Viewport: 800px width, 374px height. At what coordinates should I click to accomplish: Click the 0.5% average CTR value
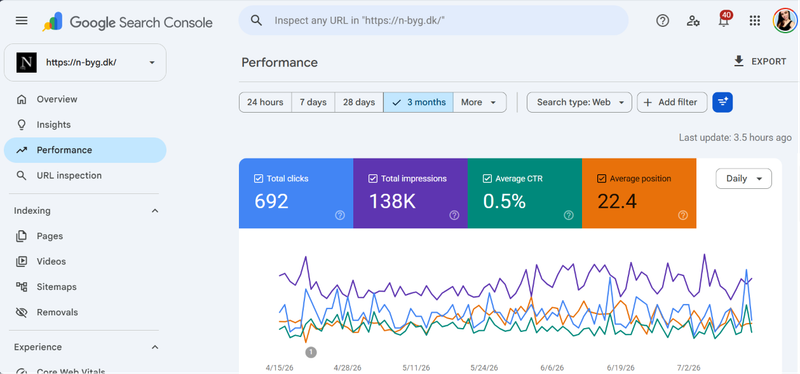click(x=504, y=202)
